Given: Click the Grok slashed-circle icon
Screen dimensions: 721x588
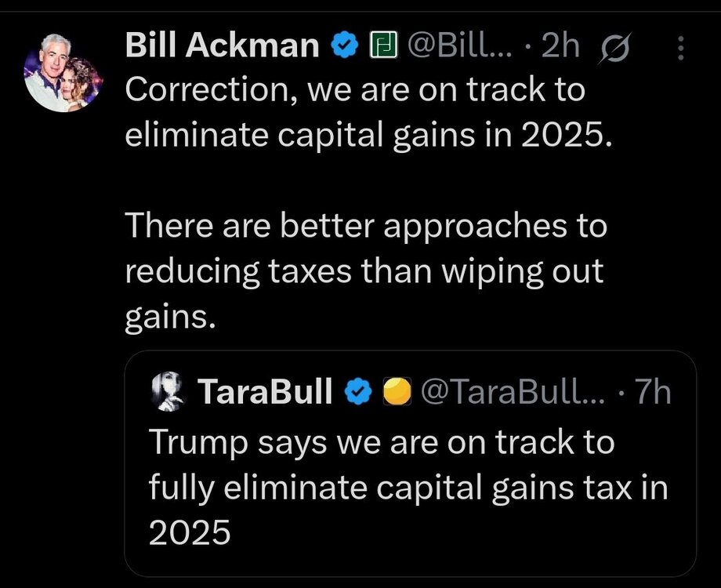Looking at the screenshot, I should tap(608, 49).
